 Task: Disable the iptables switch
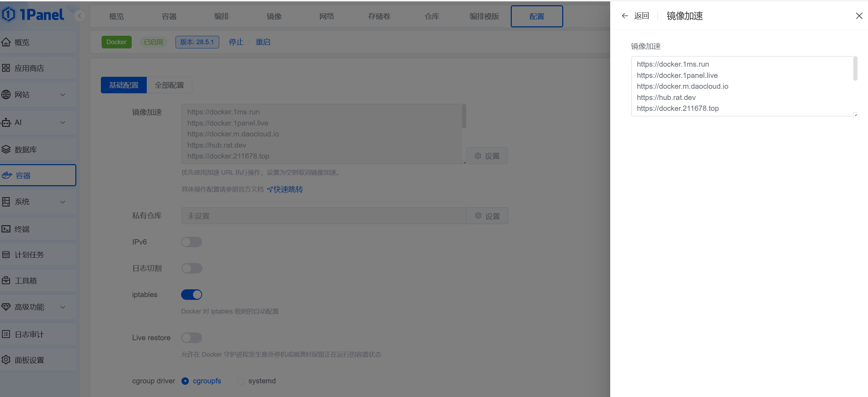(192, 295)
